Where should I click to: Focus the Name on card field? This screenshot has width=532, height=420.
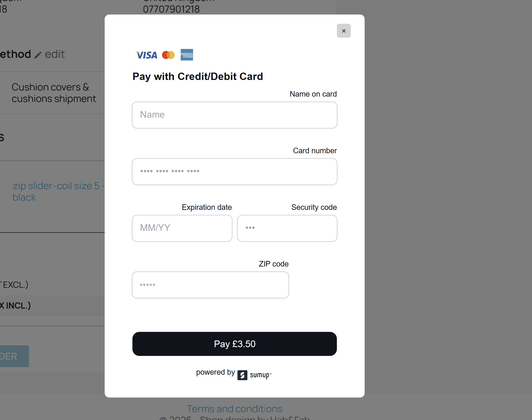pos(234,115)
